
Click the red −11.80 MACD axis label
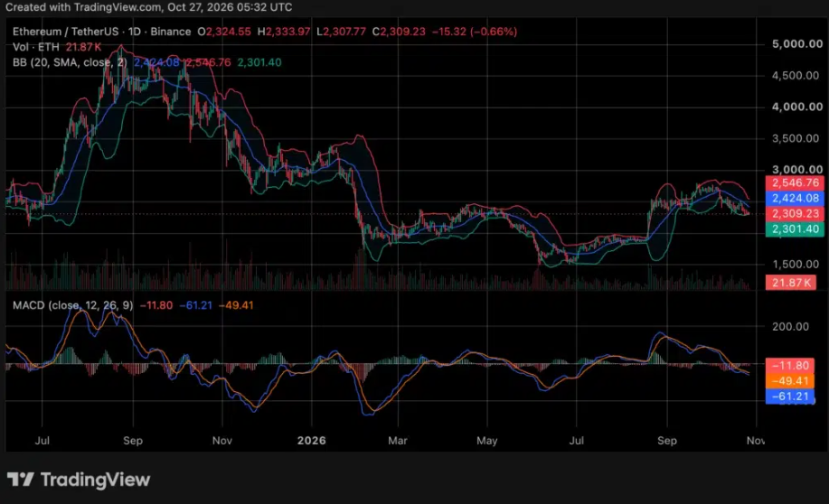point(790,366)
